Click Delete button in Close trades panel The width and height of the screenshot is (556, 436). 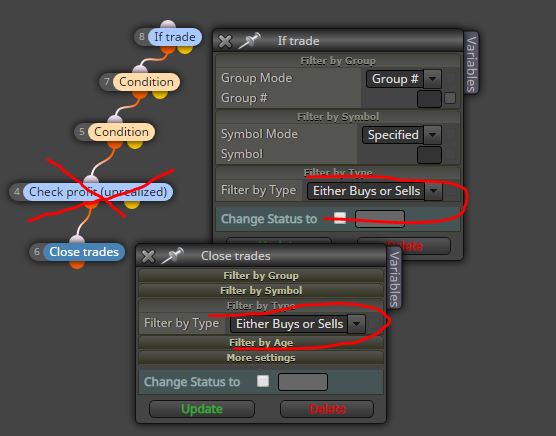coord(327,409)
